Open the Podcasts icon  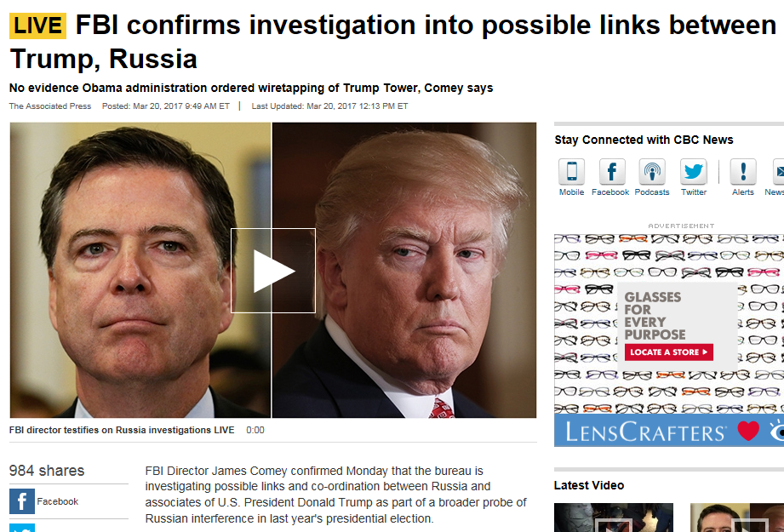[x=652, y=172]
